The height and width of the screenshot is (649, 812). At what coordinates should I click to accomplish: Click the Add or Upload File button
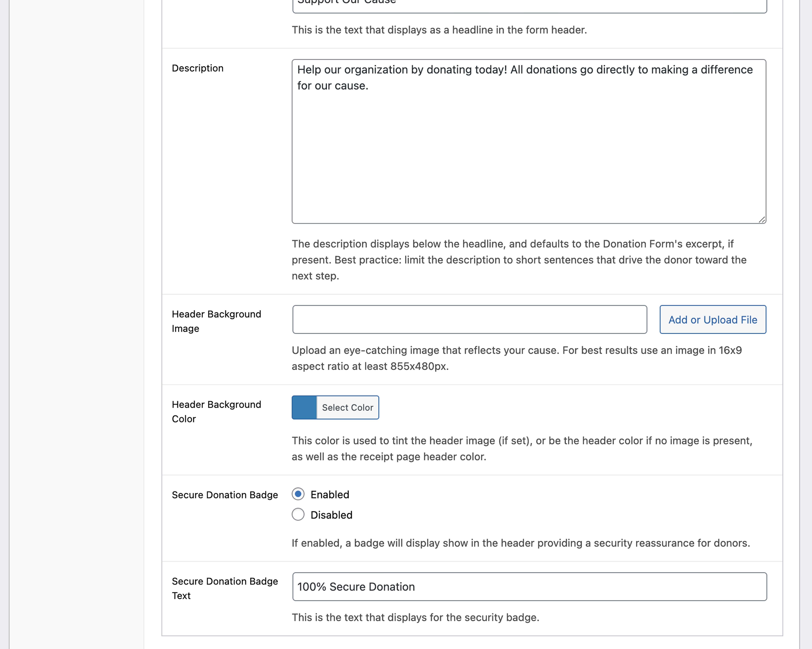pos(713,320)
